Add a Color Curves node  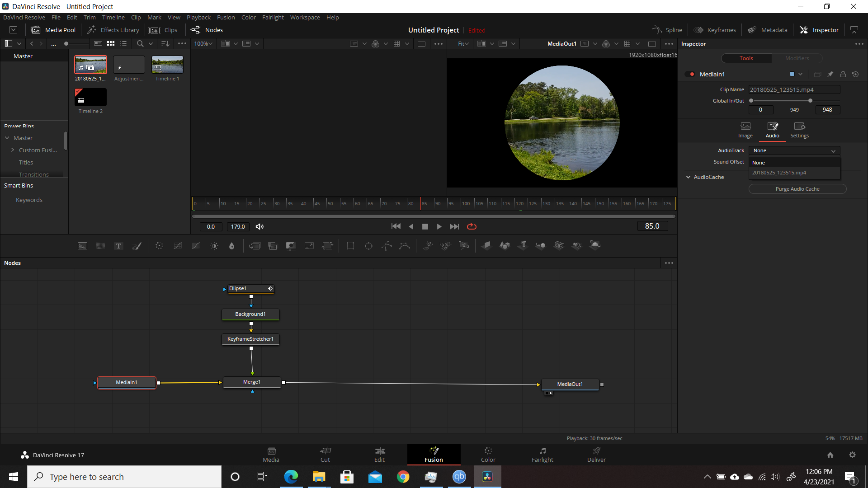pyautogui.click(x=178, y=246)
